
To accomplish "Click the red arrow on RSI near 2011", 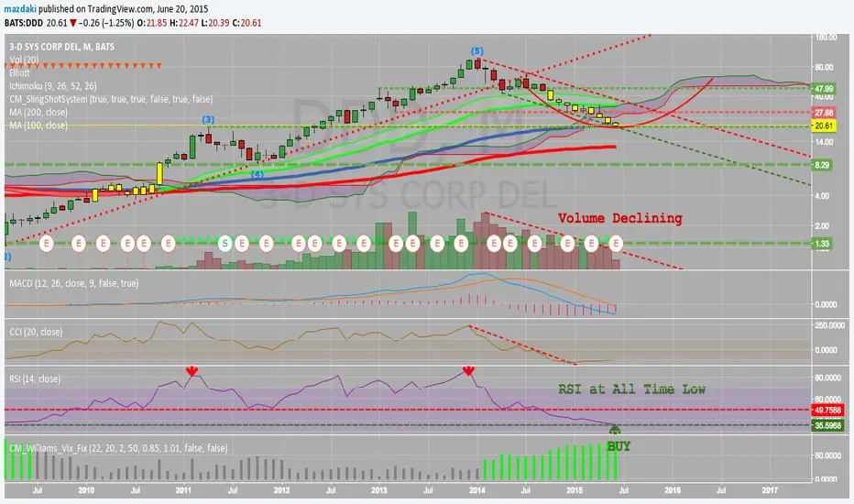I will click(192, 371).
